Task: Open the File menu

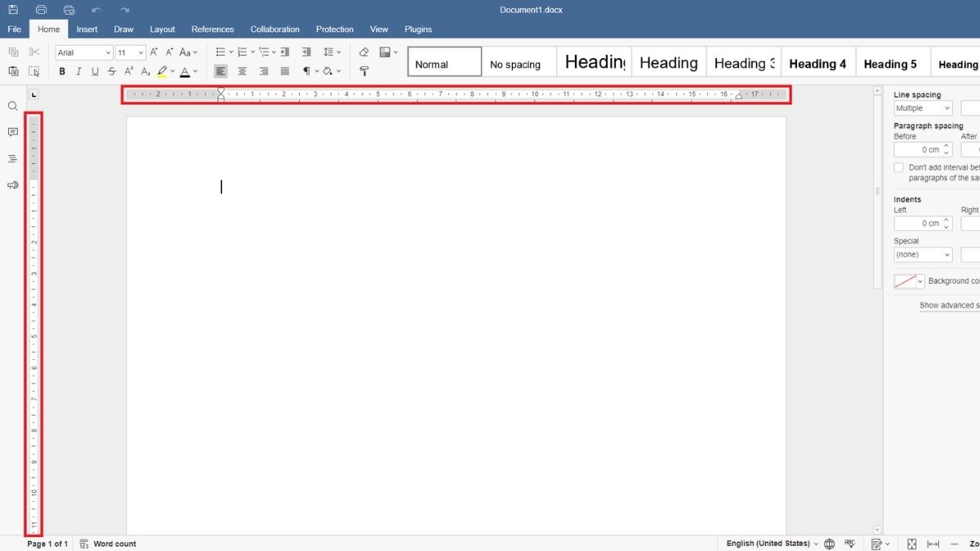Action: (x=14, y=29)
